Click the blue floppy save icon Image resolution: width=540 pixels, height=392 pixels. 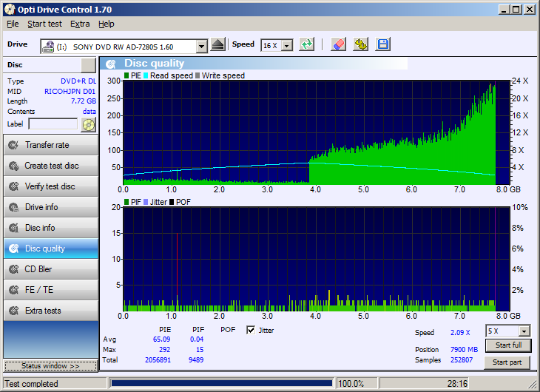coord(383,44)
